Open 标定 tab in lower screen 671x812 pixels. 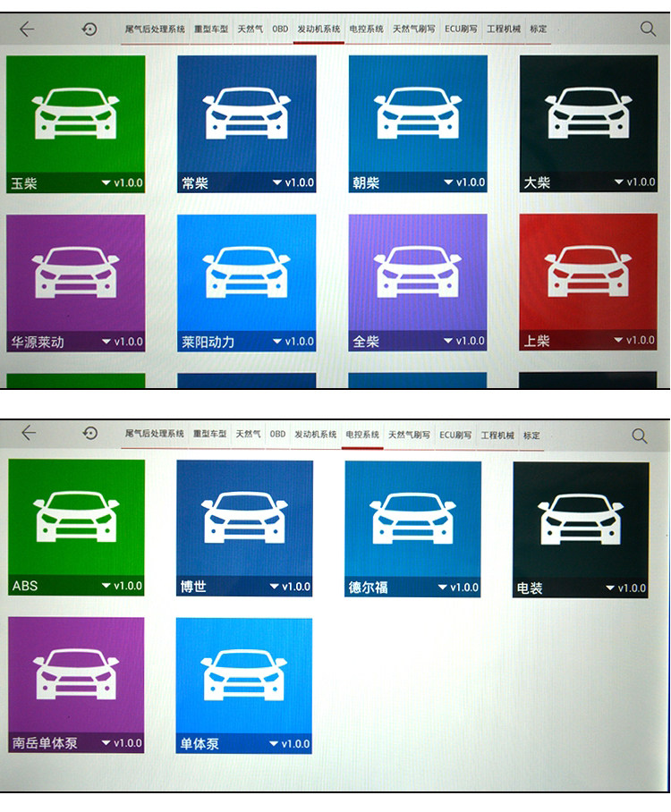[531, 436]
